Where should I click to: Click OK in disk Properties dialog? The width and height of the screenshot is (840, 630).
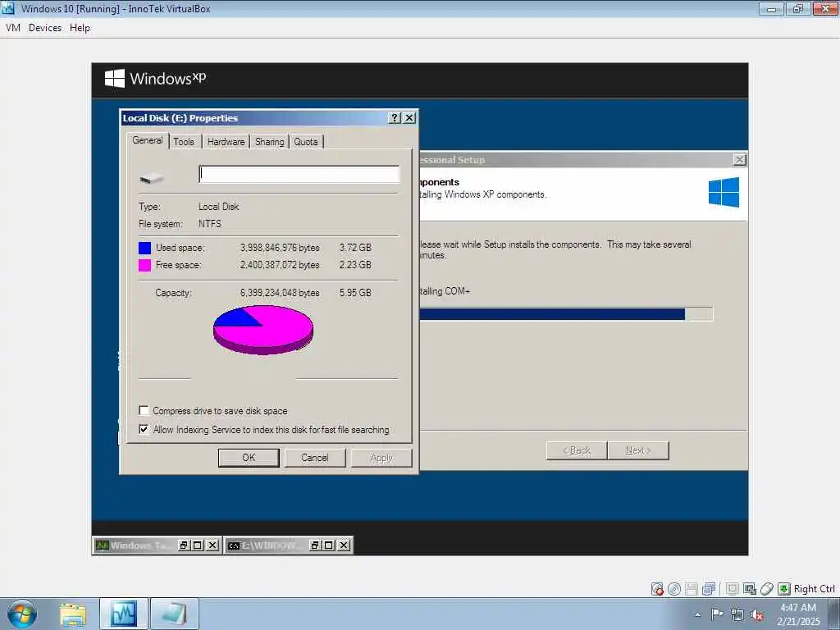(249, 458)
